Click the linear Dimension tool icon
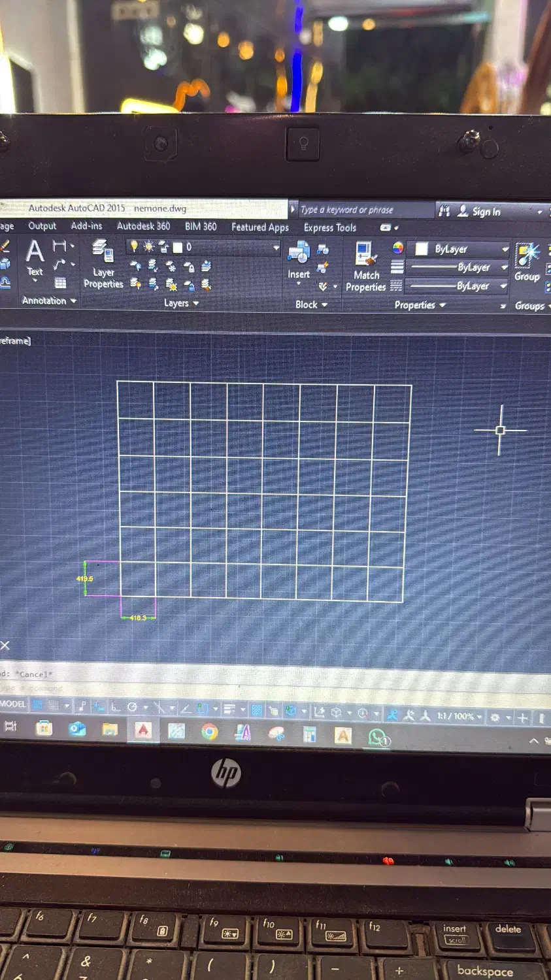This screenshot has height=980, width=551. pyautogui.click(x=60, y=246)
